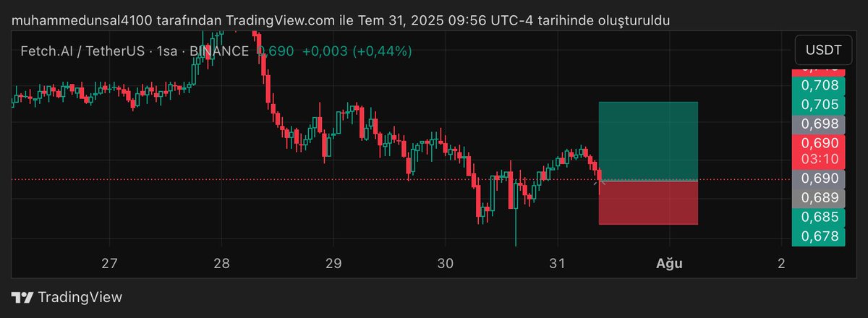
Task: Click the muhammedunsal4100 snapshot caption text
Action: tap(341, 20)
